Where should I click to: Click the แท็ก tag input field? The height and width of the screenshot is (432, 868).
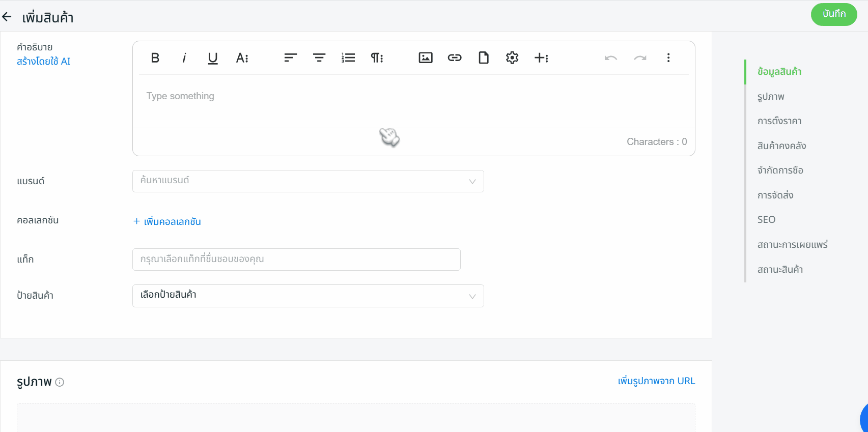pyautogui.click(x=296, y=260)
